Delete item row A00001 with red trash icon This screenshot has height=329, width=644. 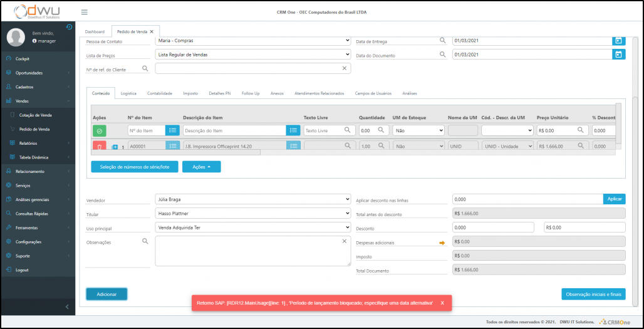pos(100,146)
